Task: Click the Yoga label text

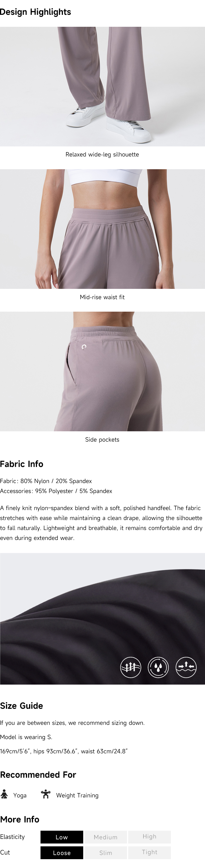Action: click(x=20, y=795)
